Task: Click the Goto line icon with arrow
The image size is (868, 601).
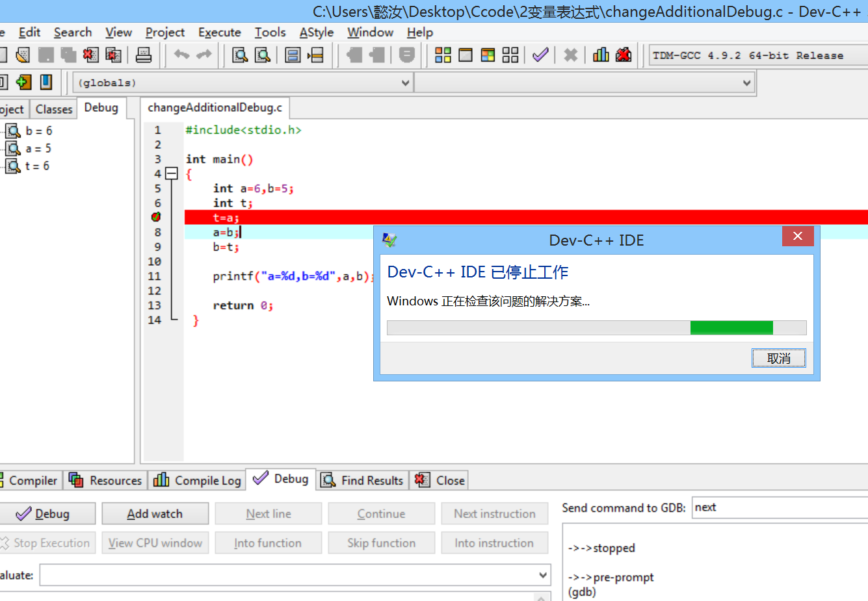Action: tap(316, 55)
